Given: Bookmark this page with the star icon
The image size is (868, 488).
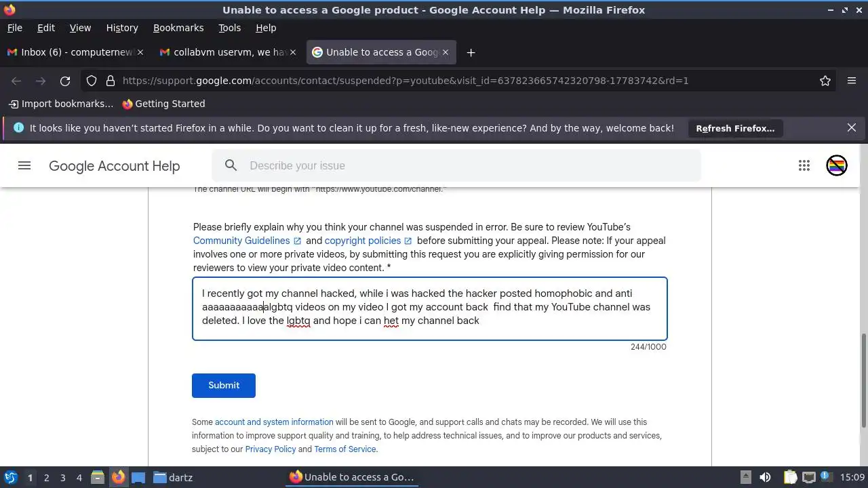Looking at the screenshot, I should pos(825,81).
